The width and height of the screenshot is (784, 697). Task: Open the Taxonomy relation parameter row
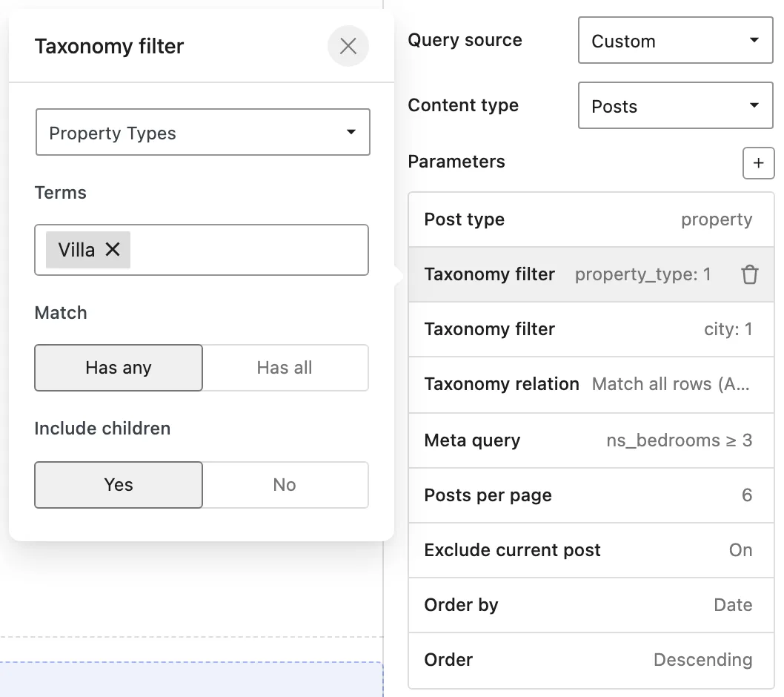(591, 384)
